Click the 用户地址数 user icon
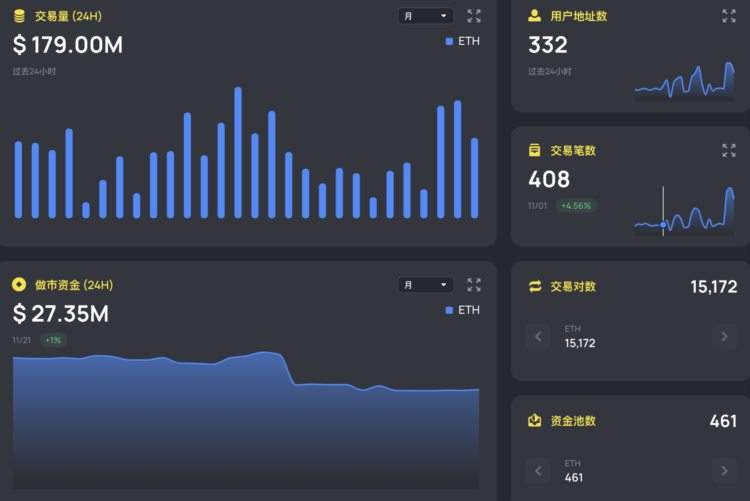Screen dimensions: 750x501 tap(535, 16)
